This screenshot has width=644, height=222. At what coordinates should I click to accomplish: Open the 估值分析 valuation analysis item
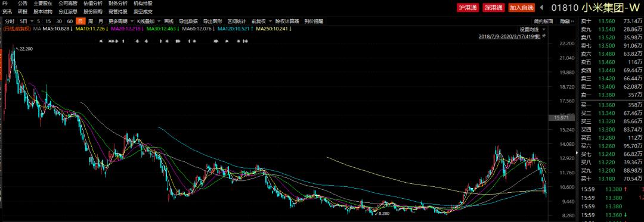[93, 4]
